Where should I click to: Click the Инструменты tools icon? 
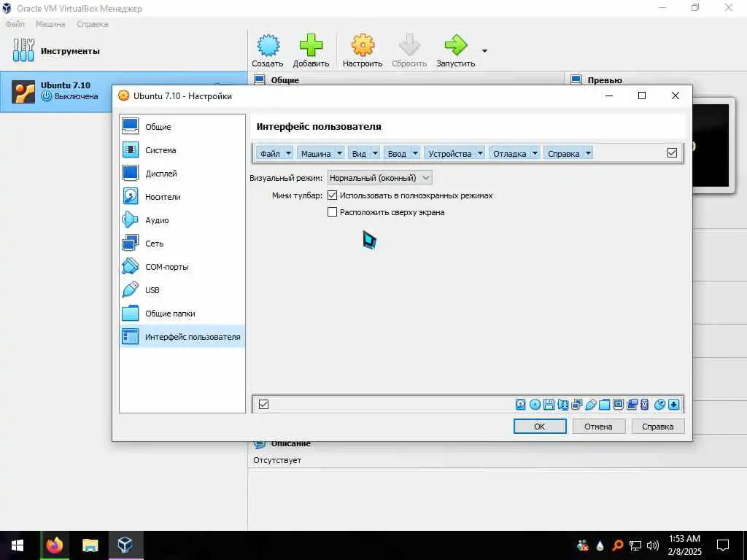(x=24, y=50)
